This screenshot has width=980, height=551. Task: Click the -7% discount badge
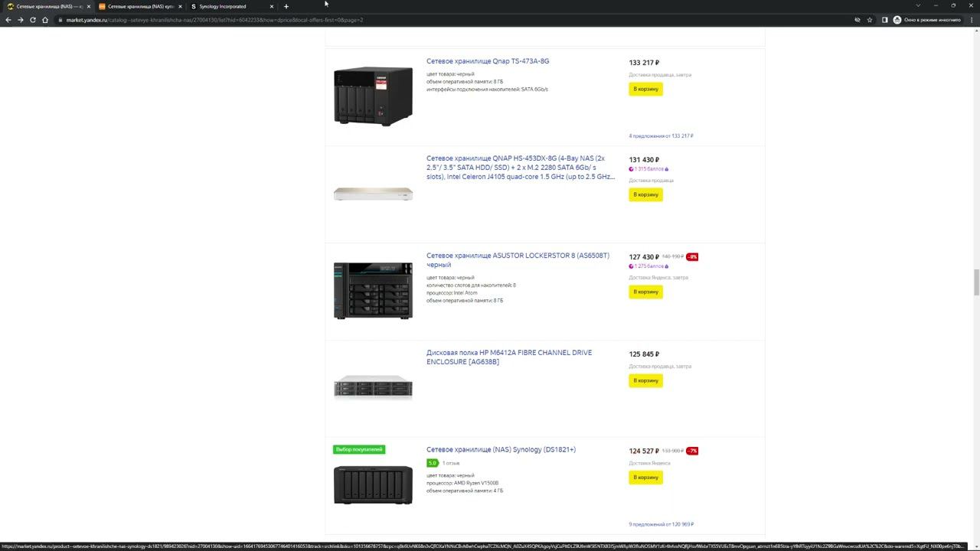(x=692, y=451)
